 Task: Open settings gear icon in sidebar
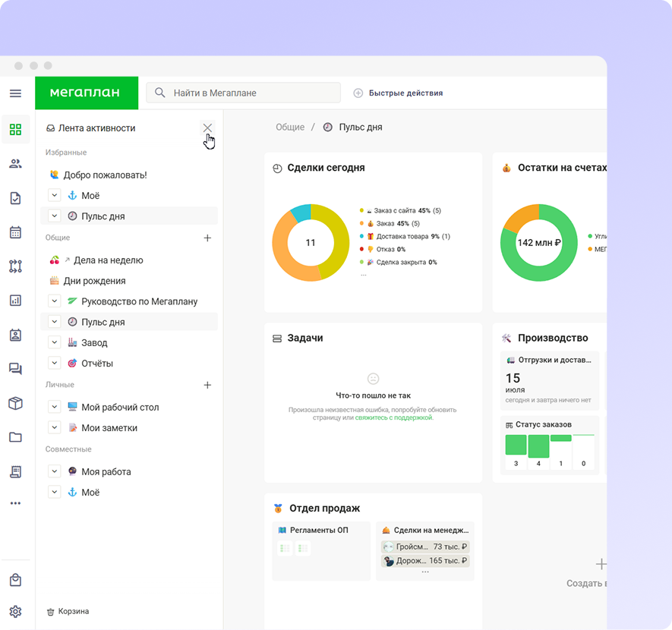15,612
